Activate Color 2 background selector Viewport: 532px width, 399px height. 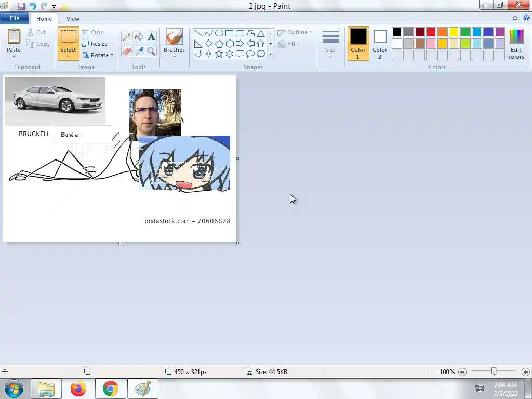[380, 44]
